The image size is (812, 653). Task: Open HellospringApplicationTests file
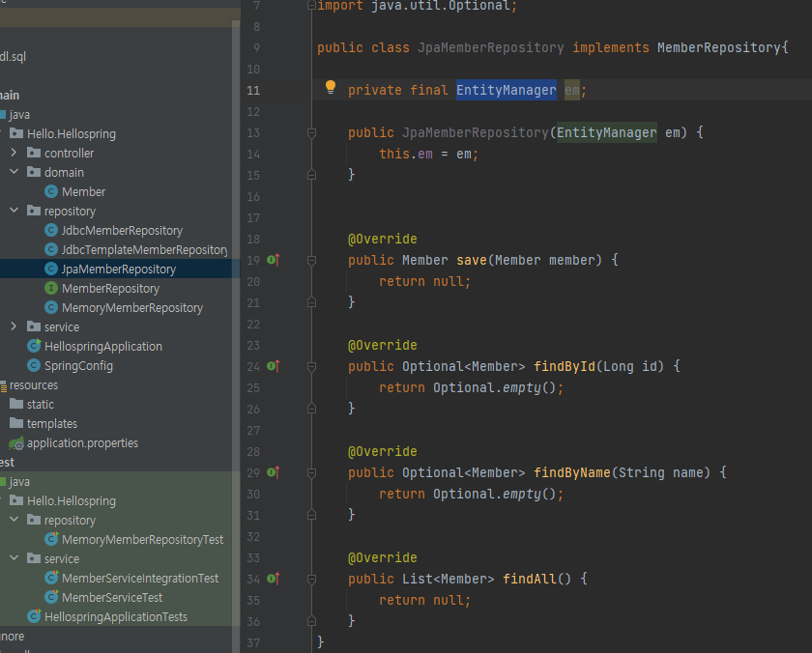pos(115,617)
